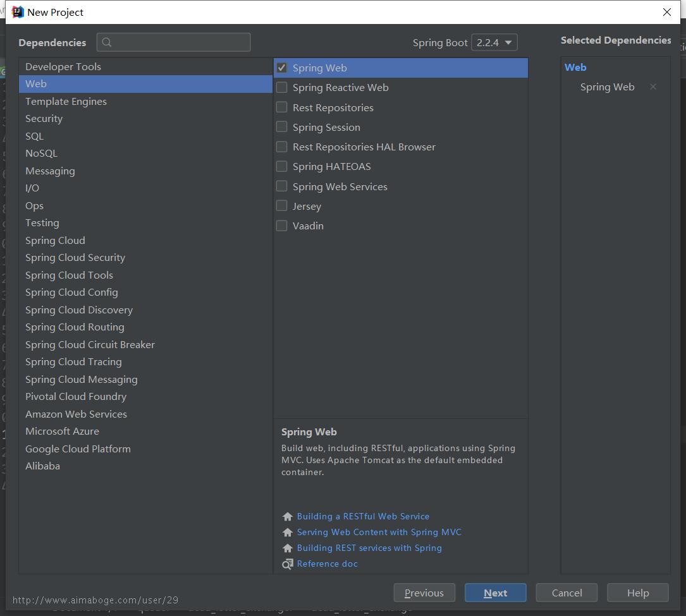Open the Spring Boot version dropdown
The height and width of the screenshot is (616, 686).
pyautogui.click(x=494, y=42)
